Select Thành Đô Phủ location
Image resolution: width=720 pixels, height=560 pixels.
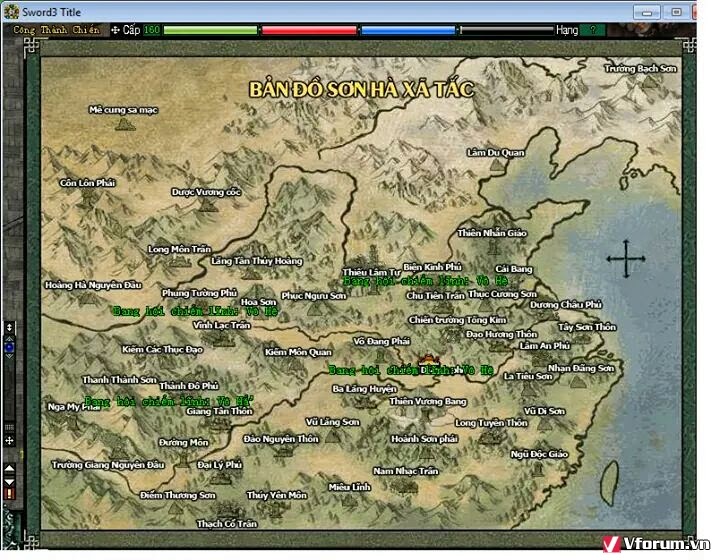[189, 386]
